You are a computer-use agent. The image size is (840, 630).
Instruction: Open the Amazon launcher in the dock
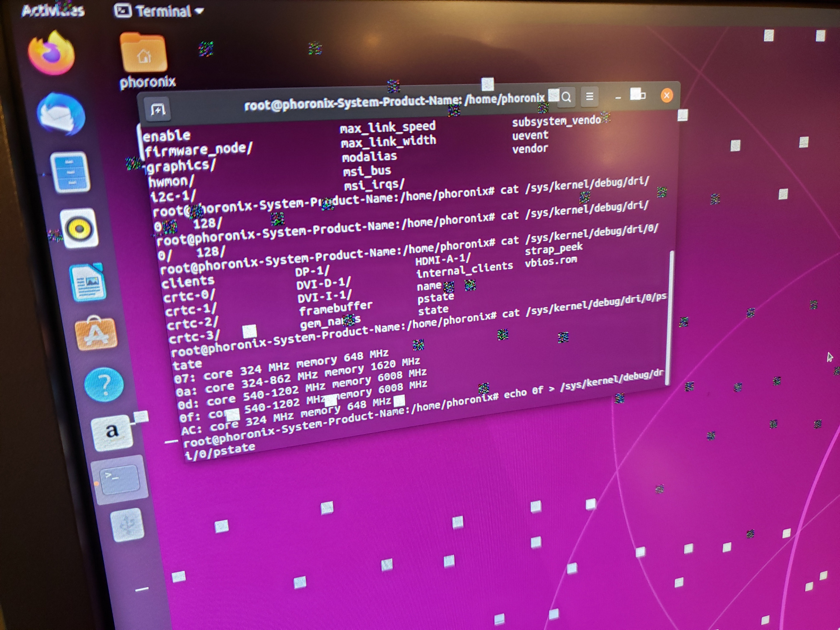click(112, 433)
